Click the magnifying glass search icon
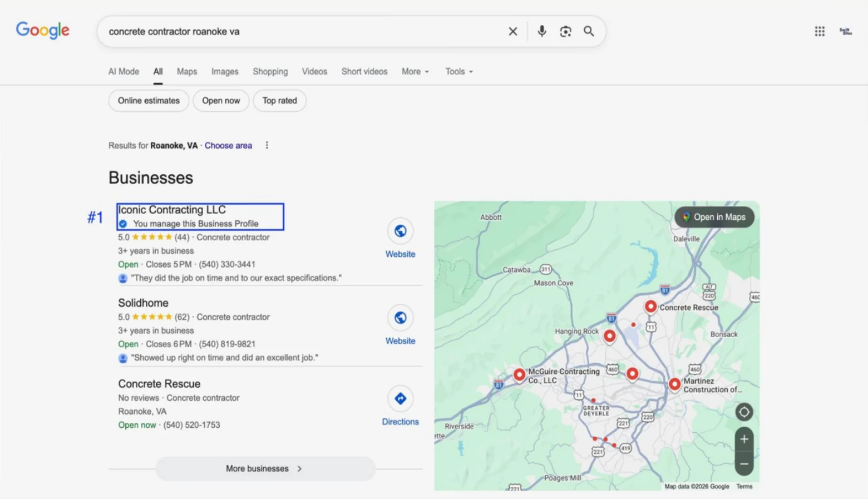The image size is (868, 499). tap(589, 31)
